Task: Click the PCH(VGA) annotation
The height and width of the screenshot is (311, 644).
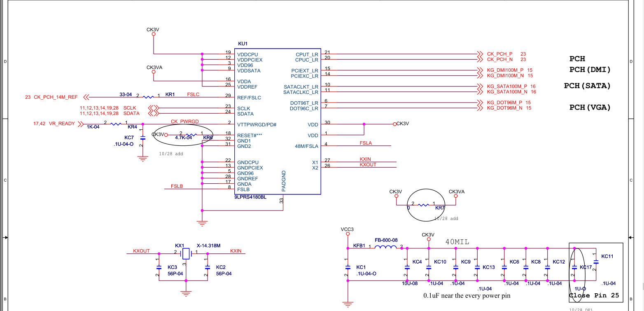Action: 590,108
